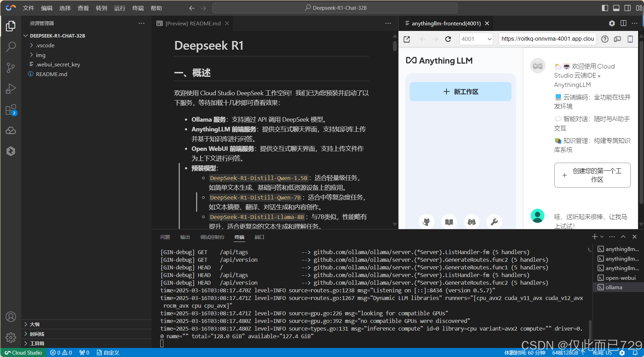Expand the img folder
The width and height of the screenshot is (644, 357).
86,55
